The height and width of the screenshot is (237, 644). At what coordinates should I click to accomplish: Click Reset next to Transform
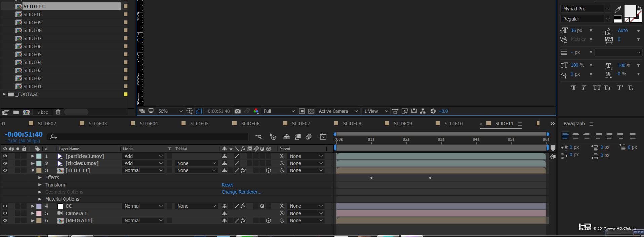pyautogui.click(x=227, y=185)
